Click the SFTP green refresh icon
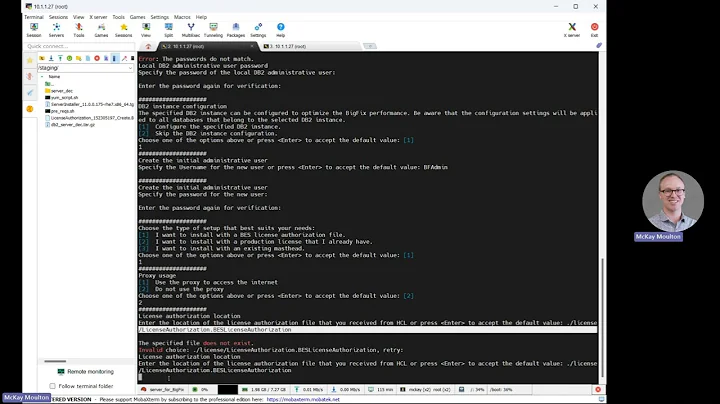Screen dimensions: 720x404 [69, 58]
